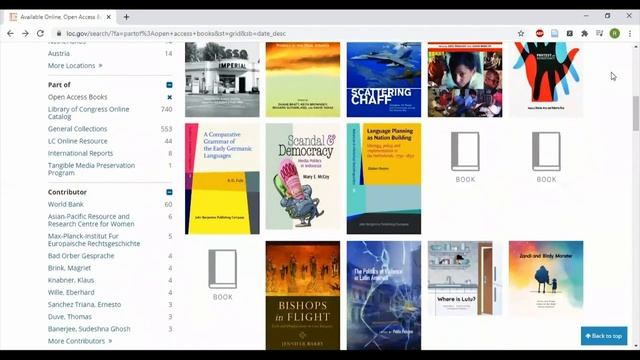Close the Available Online tab

tap(109, 17)
